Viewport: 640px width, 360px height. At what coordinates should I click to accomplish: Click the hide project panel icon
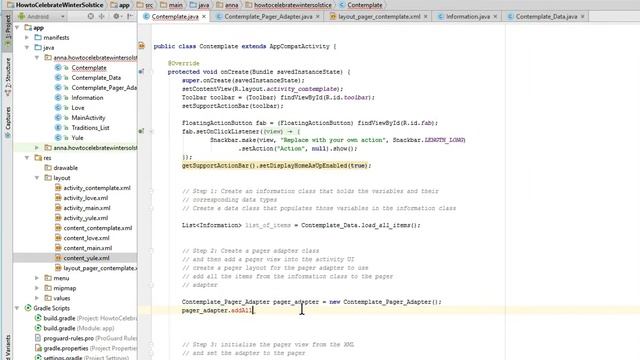[x=130, y=16]
